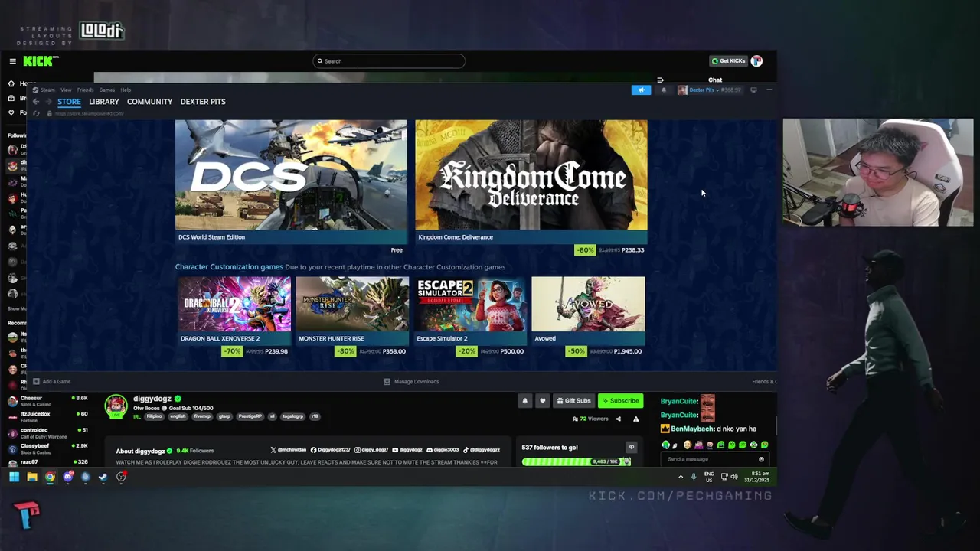The image size is (980, 551).
Task: Open the @diggydogzz TikTok link
Action: (482, 450)
